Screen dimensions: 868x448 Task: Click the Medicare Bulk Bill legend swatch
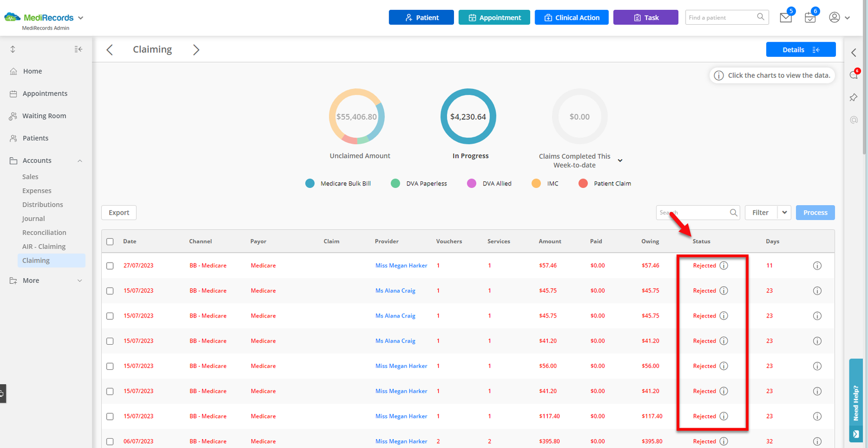click(x=310, y=183)
